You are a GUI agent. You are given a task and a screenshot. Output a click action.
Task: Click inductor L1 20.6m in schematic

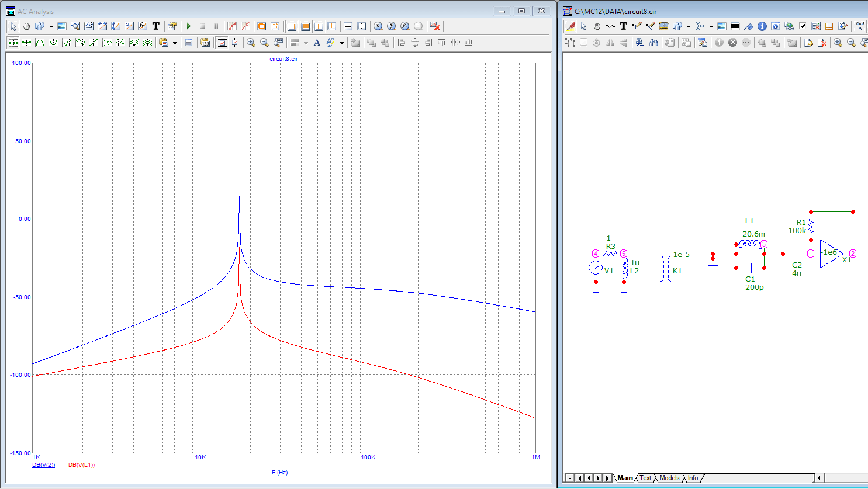tap(751, 243)
